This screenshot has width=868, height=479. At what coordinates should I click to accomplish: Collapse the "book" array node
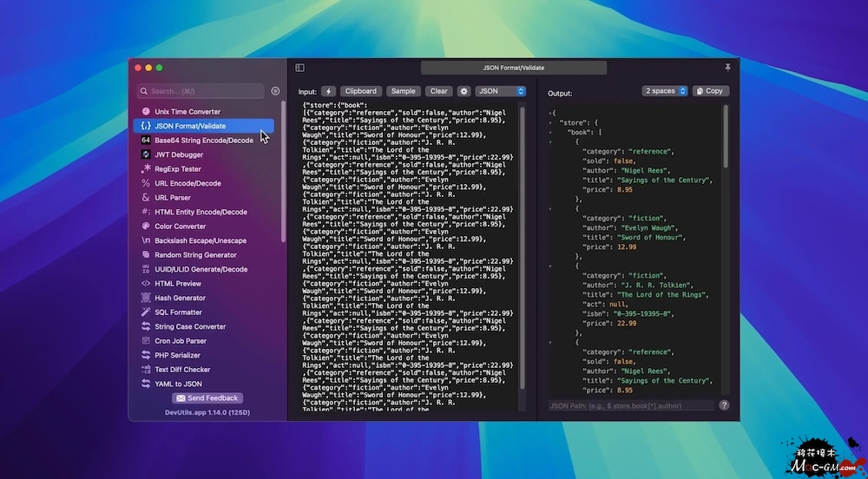point(550,133)
